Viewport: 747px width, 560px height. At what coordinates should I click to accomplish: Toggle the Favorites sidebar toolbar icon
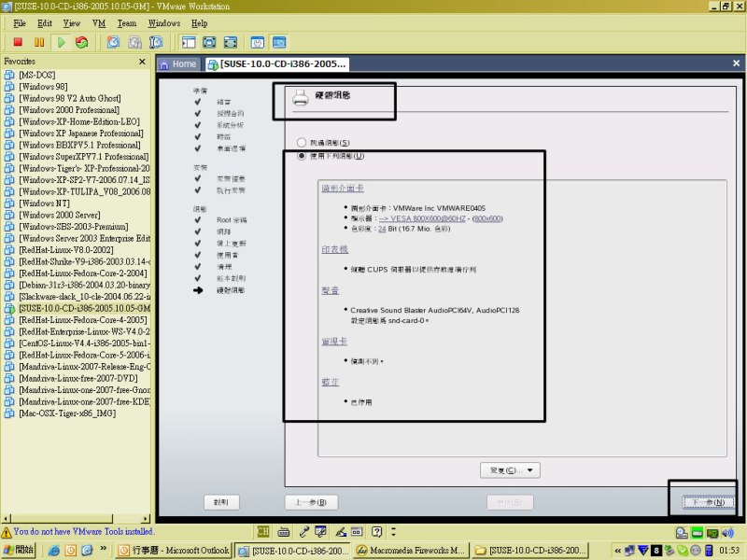[189, 42]
